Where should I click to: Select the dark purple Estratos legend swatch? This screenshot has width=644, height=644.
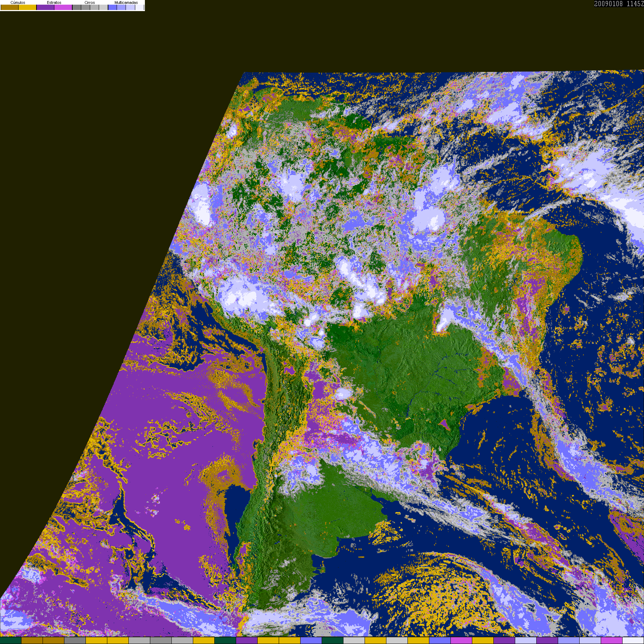(x=45, y=7)
